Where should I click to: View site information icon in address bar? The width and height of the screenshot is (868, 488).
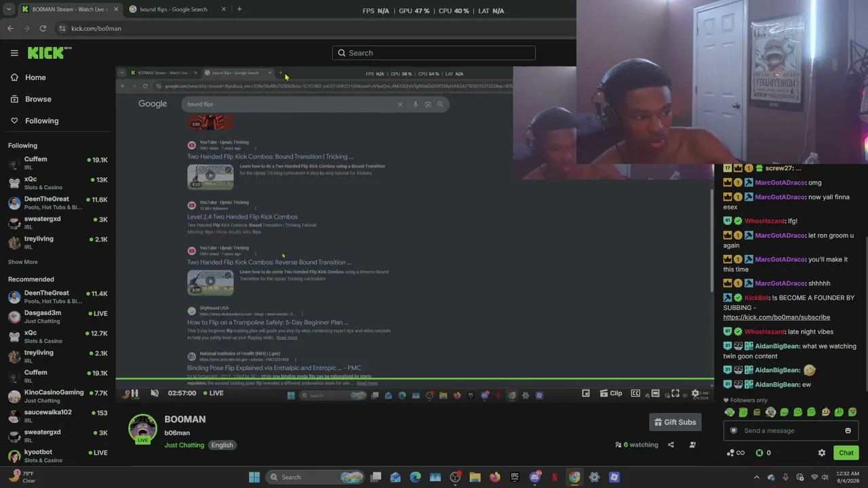[62, 28]
